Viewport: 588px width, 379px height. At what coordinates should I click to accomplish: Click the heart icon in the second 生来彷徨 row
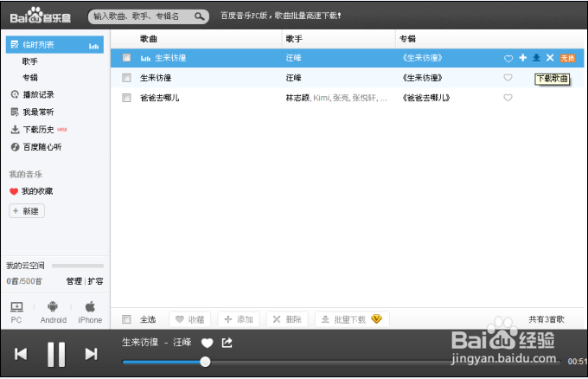pos(508,78)
